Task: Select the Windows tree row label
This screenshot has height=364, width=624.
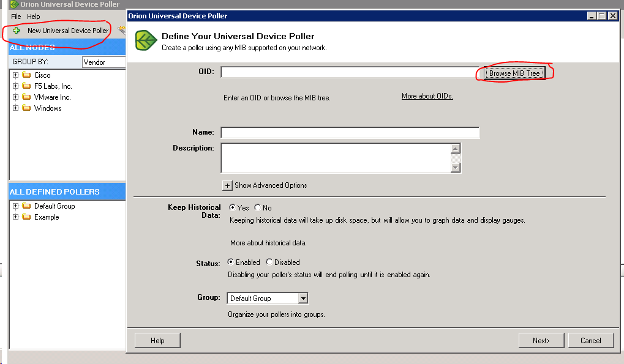Action: click(x=48, y=108)
